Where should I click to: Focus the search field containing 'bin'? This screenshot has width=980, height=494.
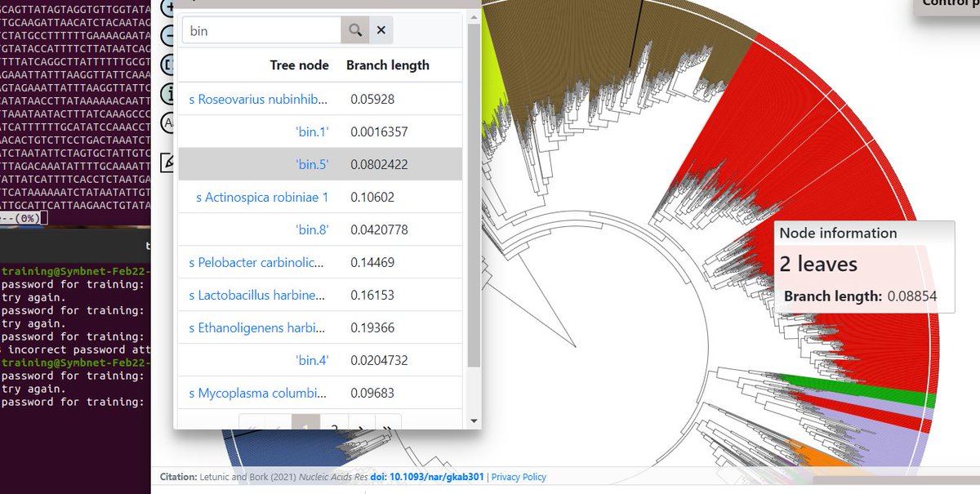pyautogui.click(x=261, y=31)
